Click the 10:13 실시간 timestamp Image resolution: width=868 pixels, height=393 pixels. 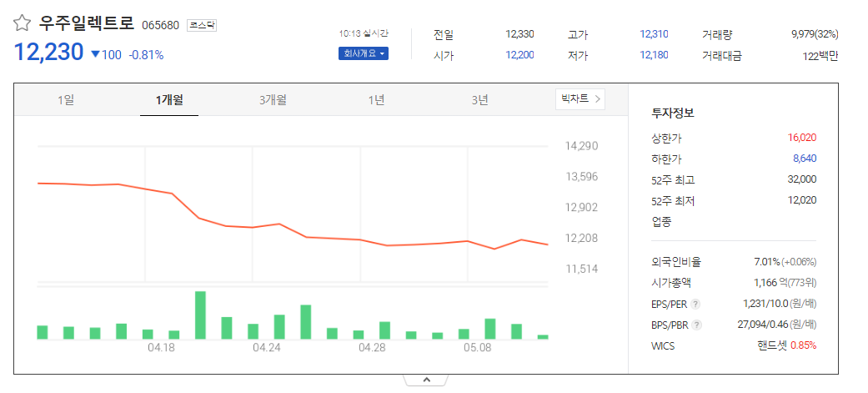tap(364, 33)
